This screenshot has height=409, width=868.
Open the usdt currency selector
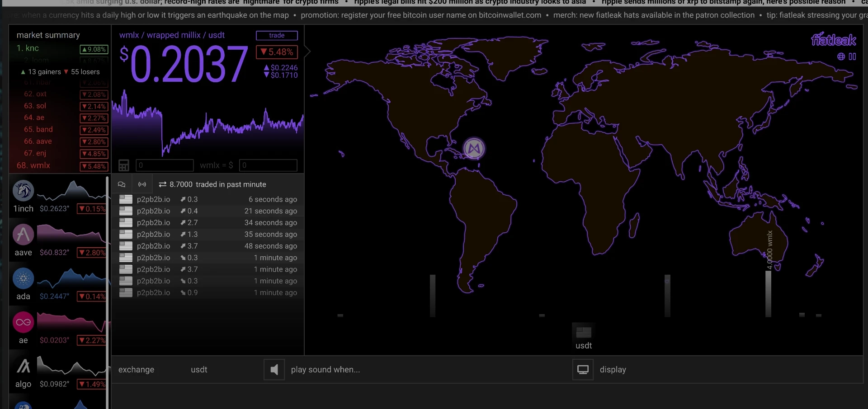pyautogui.click(x=199, y=370)
